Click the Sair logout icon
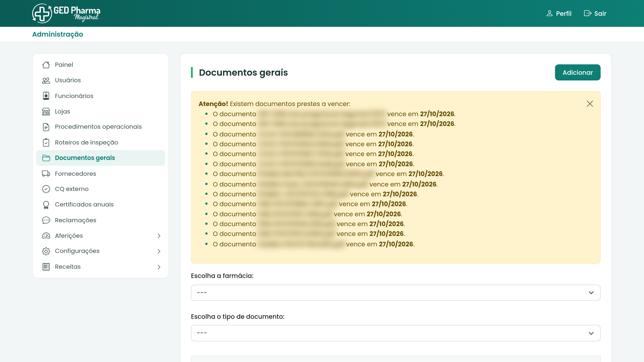Image resolution: width=644 pixels, height=362 pixels. point(587,13)
